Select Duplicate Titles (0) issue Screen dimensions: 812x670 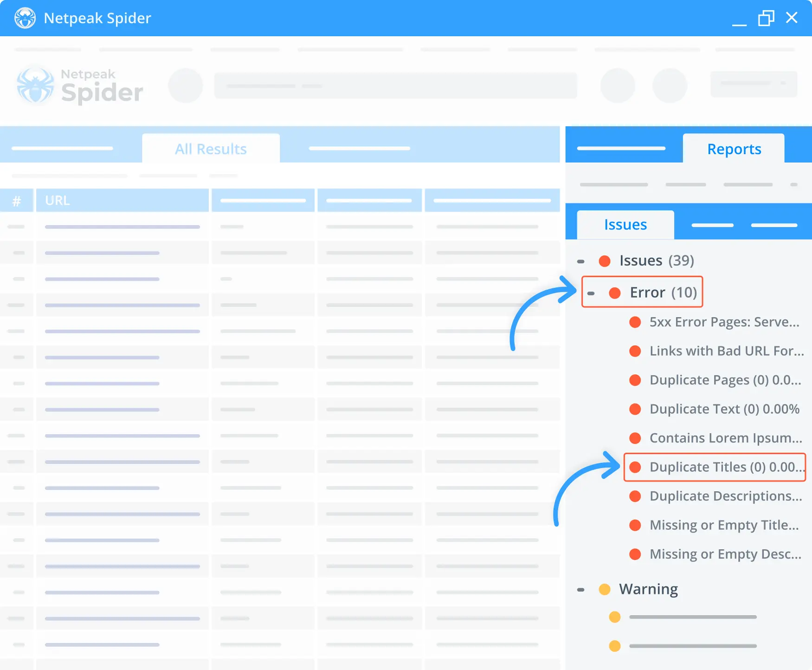(x=727, y=467)
